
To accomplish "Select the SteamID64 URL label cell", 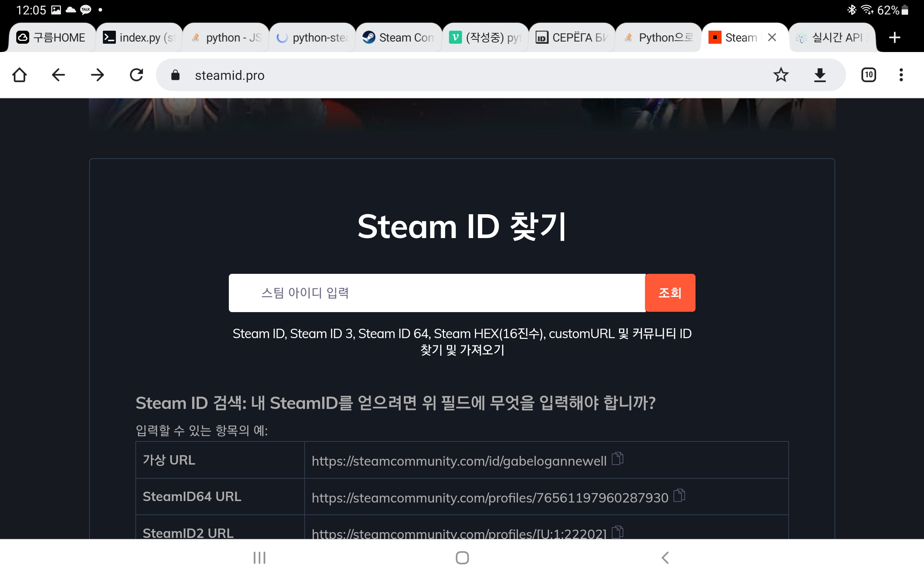I will point(220,497).
